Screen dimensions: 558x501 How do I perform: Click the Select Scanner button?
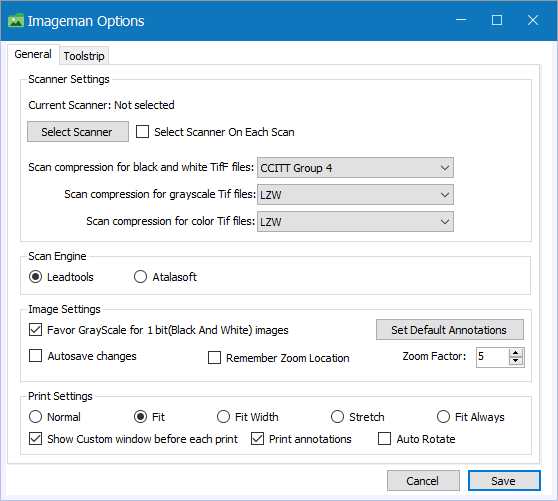pos(78,132)
